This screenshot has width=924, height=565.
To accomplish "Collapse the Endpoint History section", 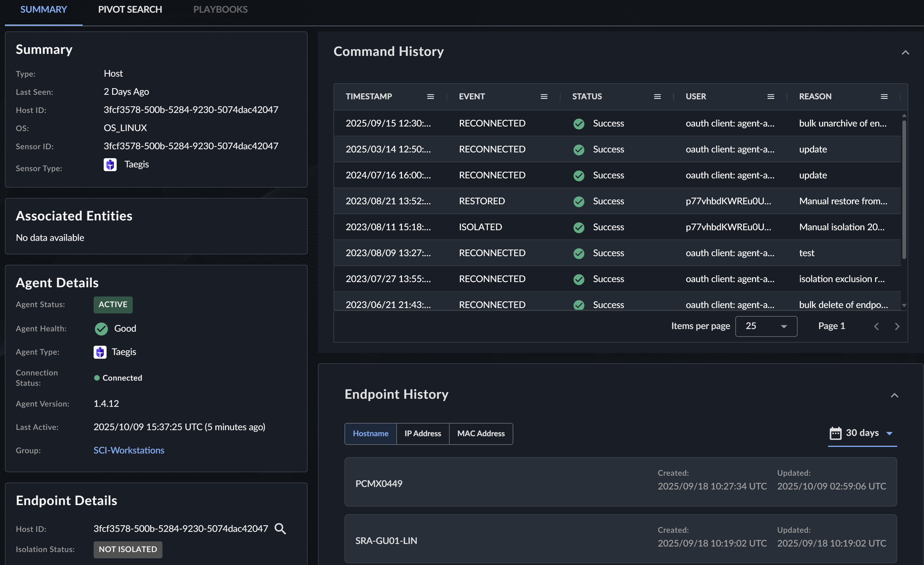I will (x=894, y=395).
